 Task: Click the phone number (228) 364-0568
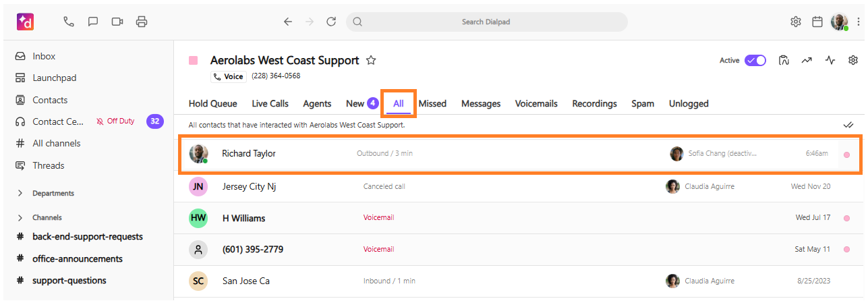276,76
